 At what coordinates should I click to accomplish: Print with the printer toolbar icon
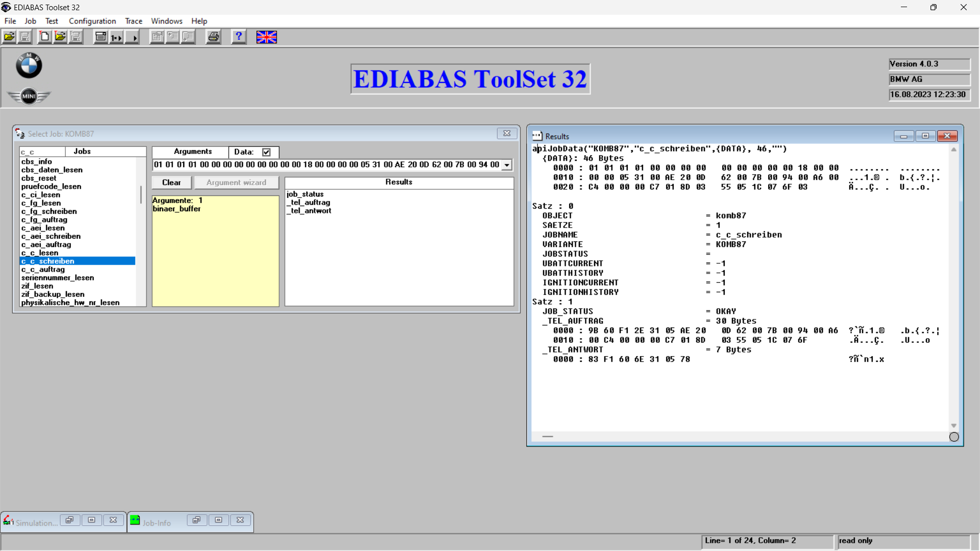coord(213,37)
